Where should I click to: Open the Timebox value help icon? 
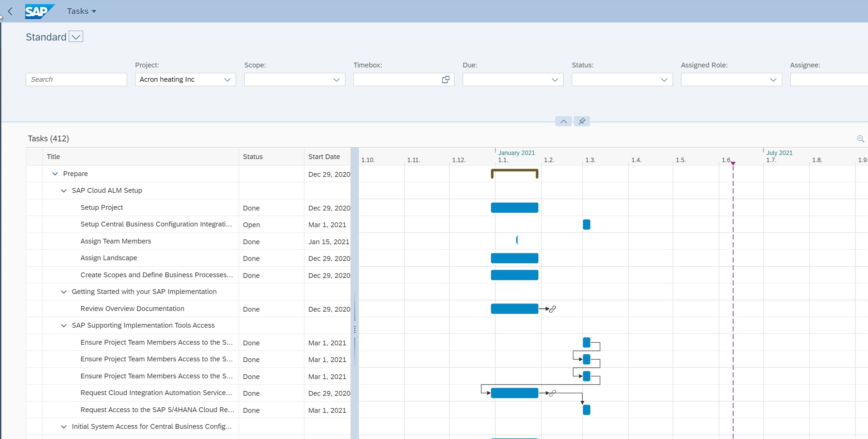click(445, 79)
